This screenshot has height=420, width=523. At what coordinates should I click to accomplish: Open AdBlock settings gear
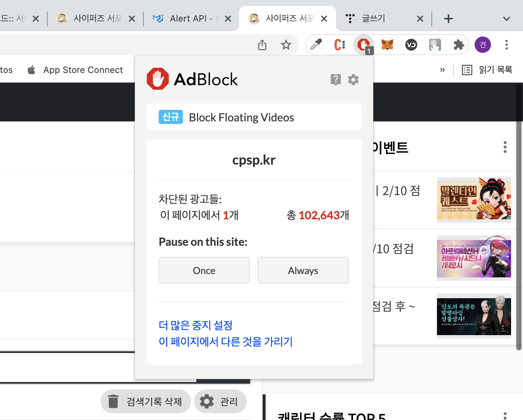coord(353,79)
